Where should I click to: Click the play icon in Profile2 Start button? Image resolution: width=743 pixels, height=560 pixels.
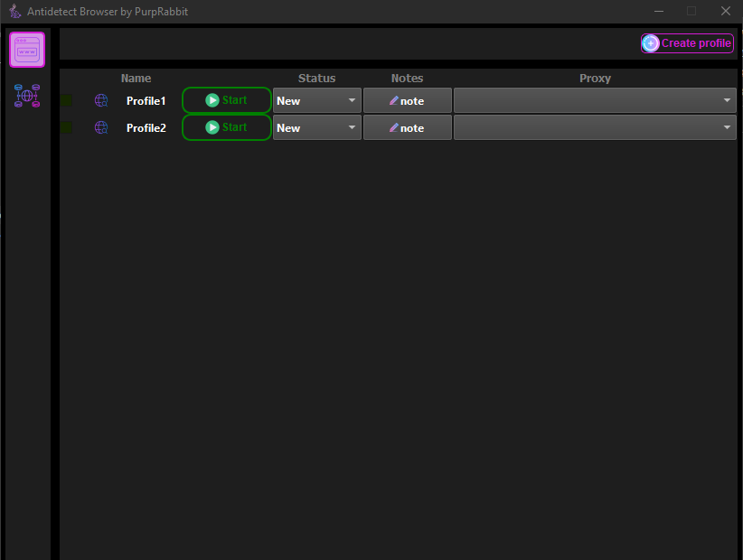click(x=212, y=127)
